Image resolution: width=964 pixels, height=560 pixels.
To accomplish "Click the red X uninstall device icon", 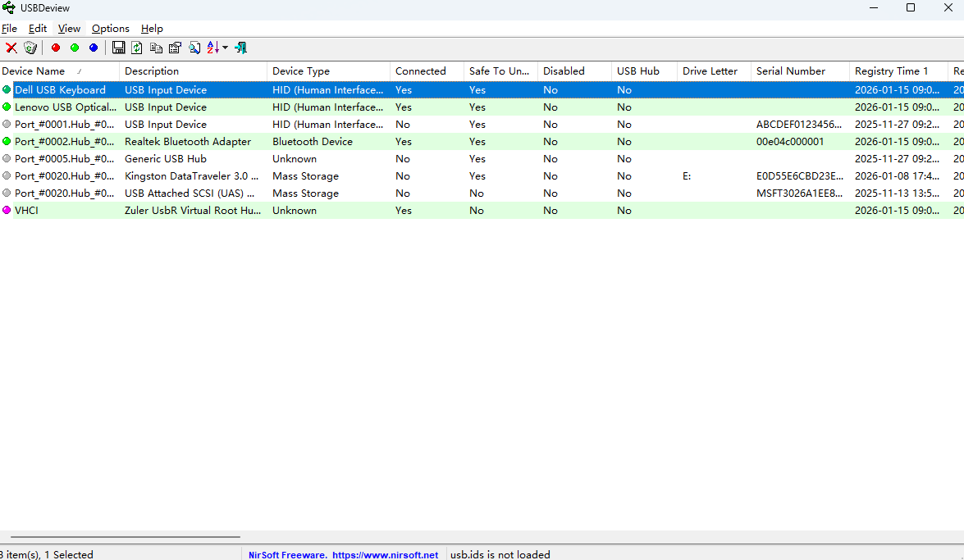I will (x=11, y=48).
